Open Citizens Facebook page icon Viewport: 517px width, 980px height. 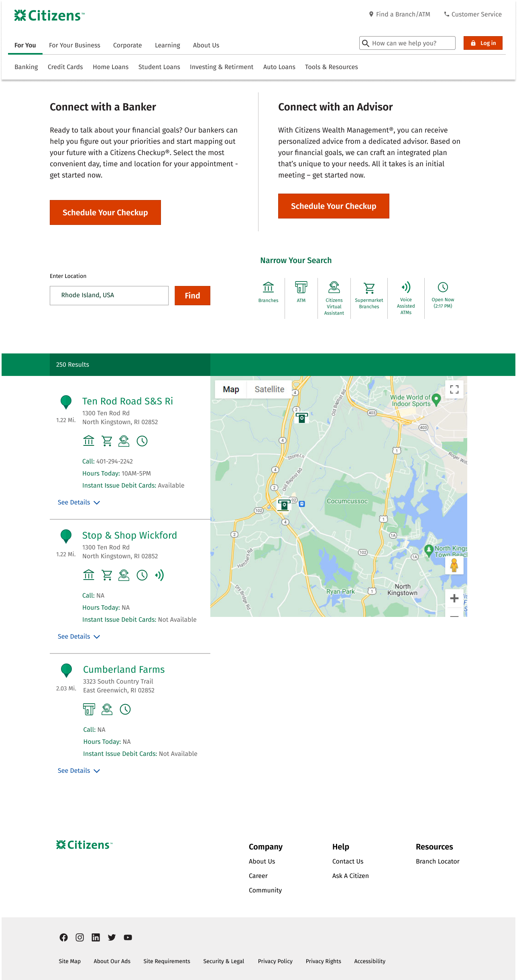[x=64, y=937]
